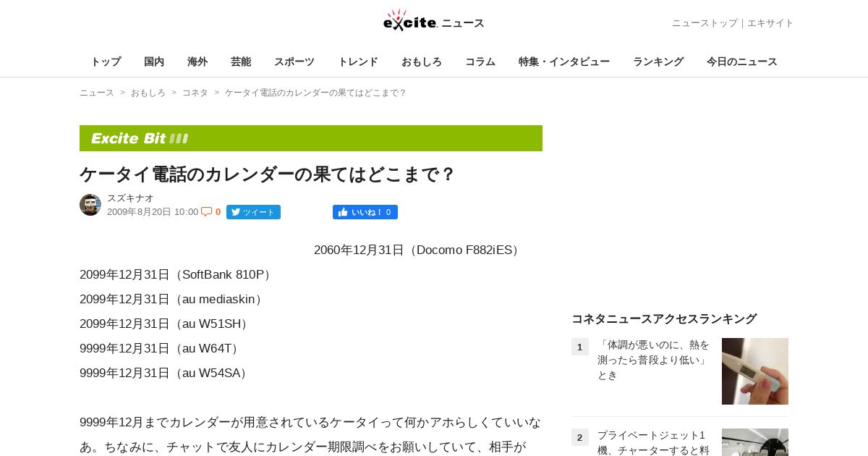Open thermometer thumbnail in ranking 1
The height and width of the screenshot is (456, 868).
click(x=755, y=371)
